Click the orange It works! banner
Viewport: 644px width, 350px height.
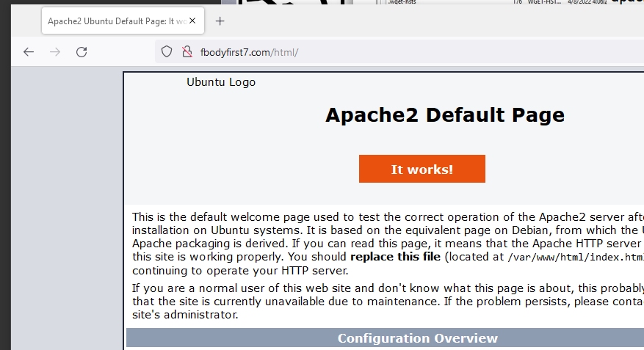coord(422,169)
